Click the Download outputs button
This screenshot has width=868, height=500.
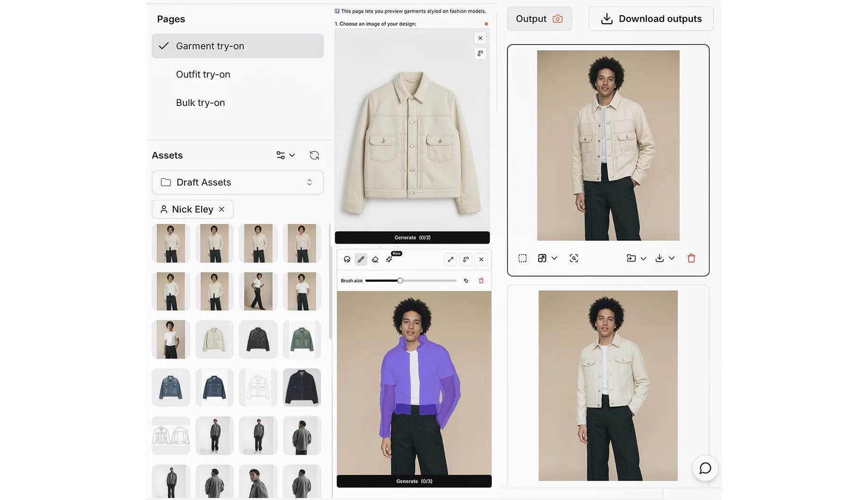click(651, 18)
